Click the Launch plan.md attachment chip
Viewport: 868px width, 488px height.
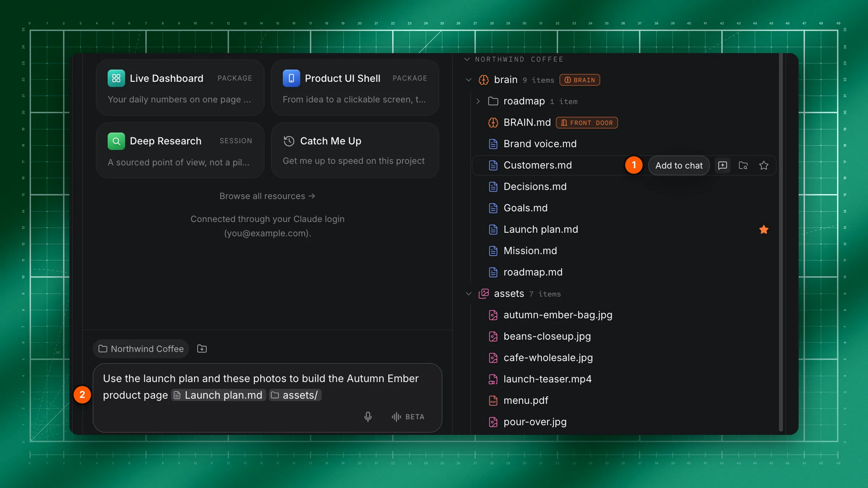point(218,395)
